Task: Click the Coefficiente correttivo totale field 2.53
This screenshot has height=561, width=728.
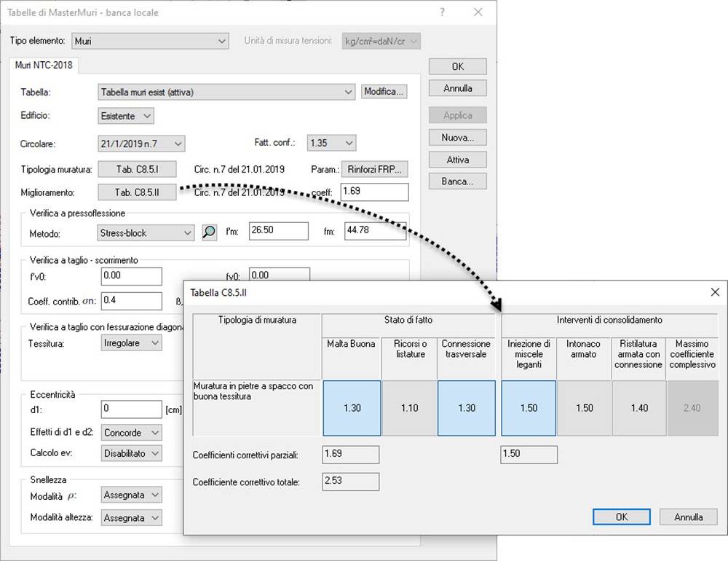Action: pos(351,482)
